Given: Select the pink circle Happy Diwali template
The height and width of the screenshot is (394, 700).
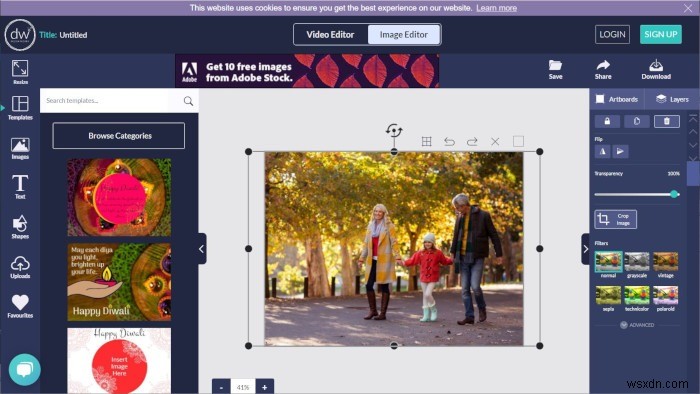Looking at the screenshot, I should pyautogui.click(x=119, y=197).
